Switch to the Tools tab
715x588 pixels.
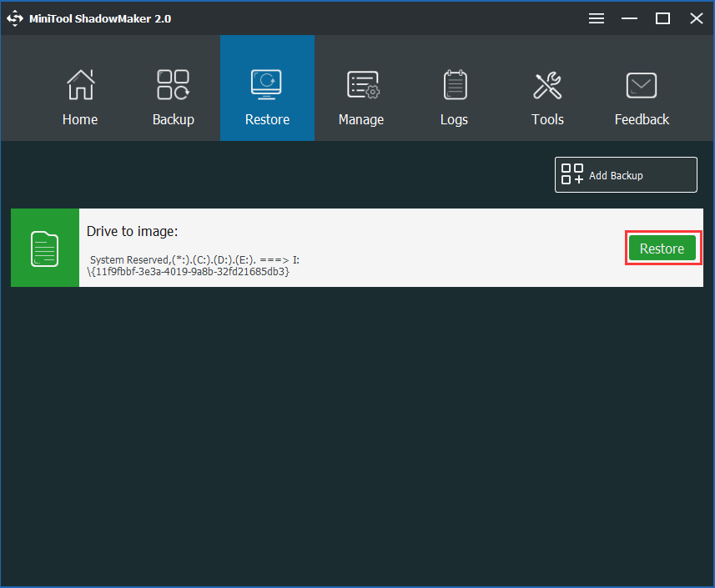(x=547, y=119)
